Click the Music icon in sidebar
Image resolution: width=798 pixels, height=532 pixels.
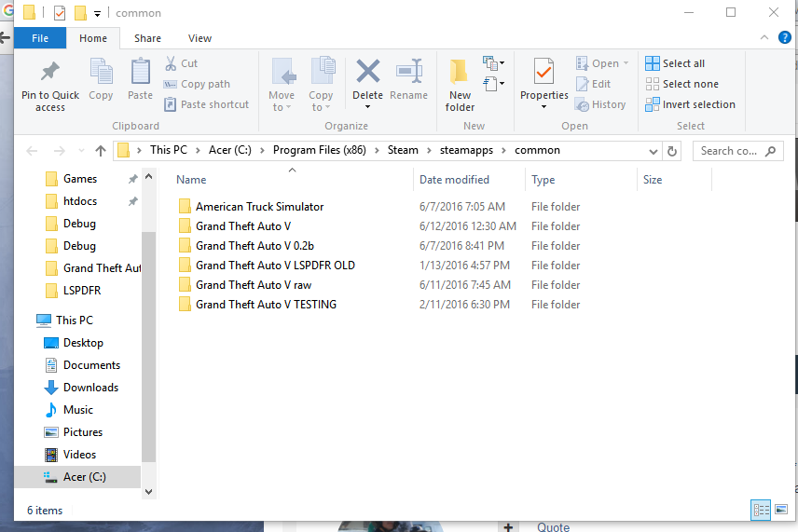[51, 410]
